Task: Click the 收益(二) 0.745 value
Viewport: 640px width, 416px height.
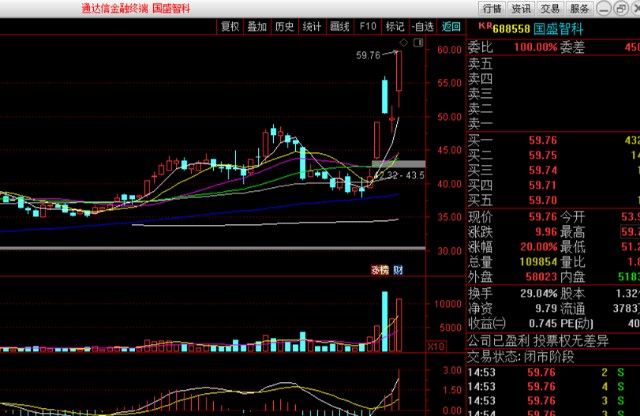Action: [x=543, y=324]
